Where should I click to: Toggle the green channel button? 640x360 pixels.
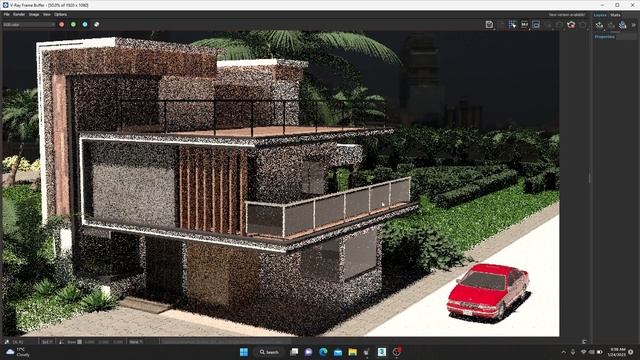click(x=73, y=24)
